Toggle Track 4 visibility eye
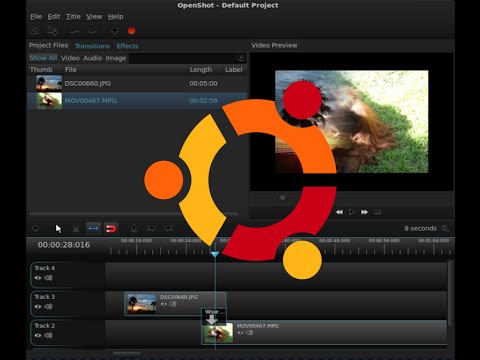Viewport: 480px width, 360px height. coord(38,278)
